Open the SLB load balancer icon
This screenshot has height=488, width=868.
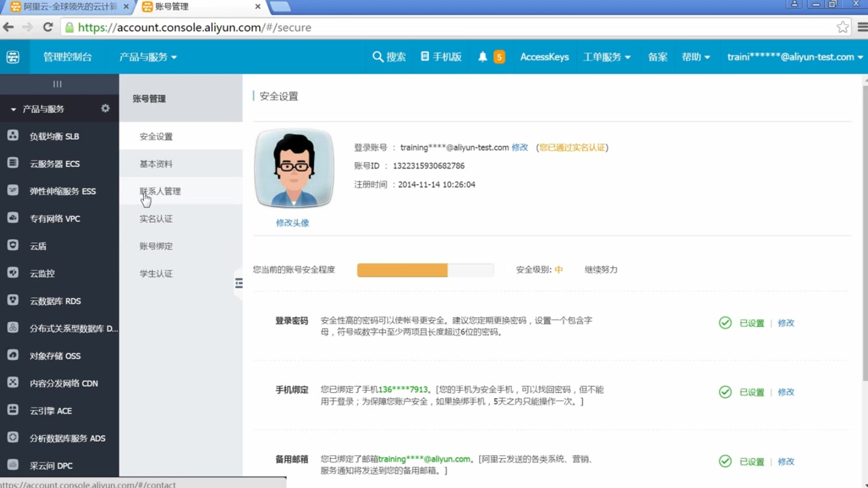pyautogui.click(x=13, y=135)
